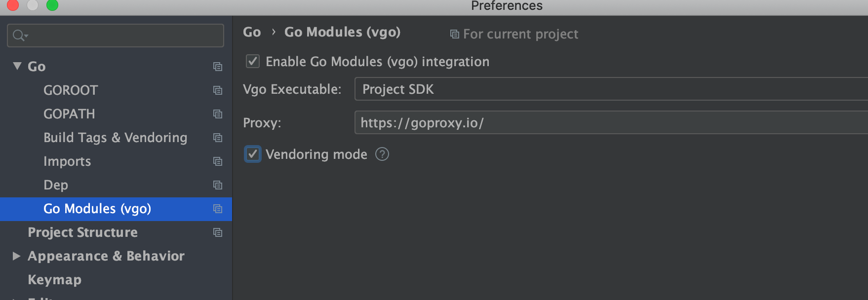The height and width of the screenshot is (300, 868).
Task: Expand the Appearance & Behavior section
Action: [x=16, y=256]
